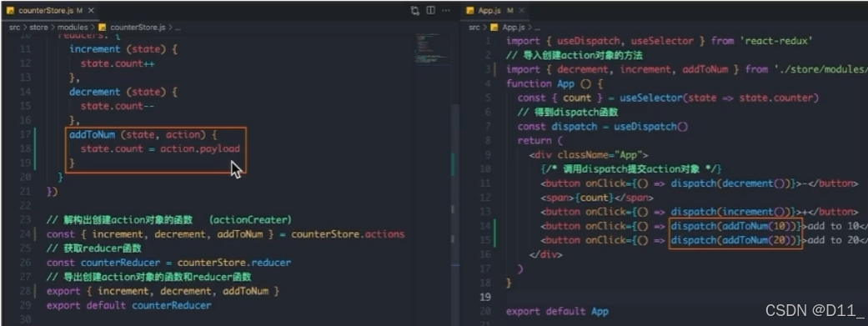Click 'state.count = action.payload' line
Image resolution: width=868 pixels, height=326 pixels.
160,149
